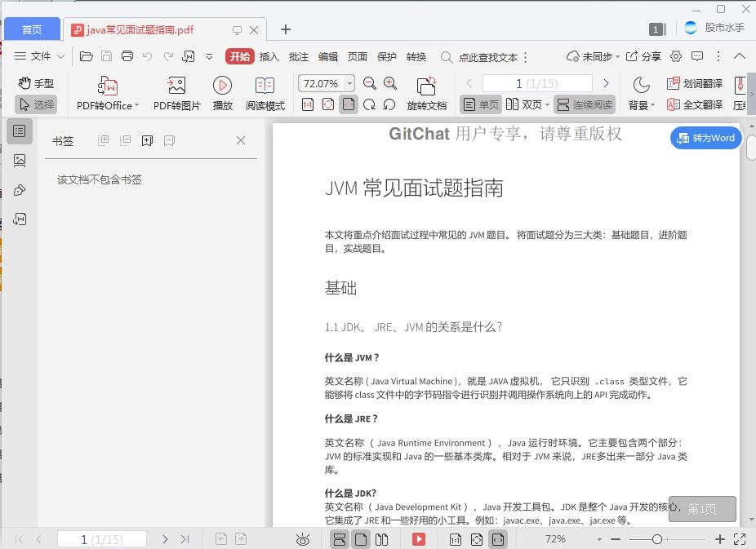Fit page in ribbon view options

pos(328,104)
